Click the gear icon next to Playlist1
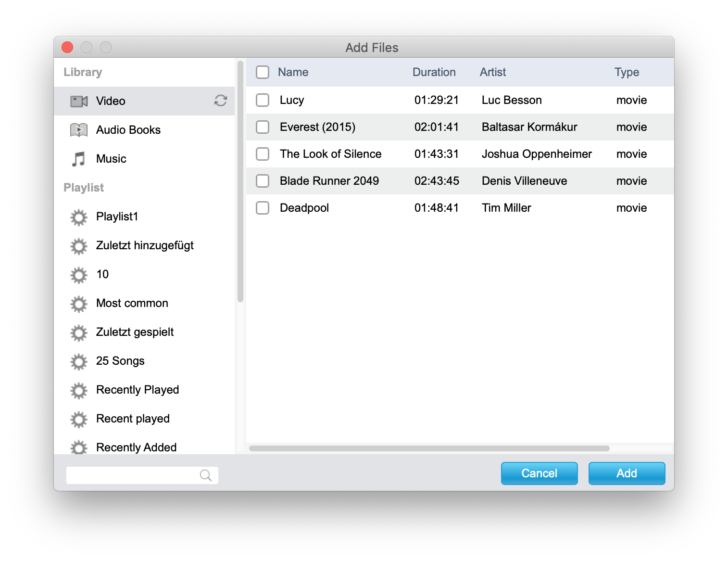The image size is (728, 562). tap(79, 217)
